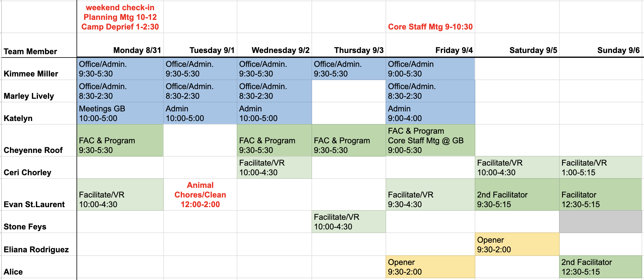Select Katelyn's Friday Admin 9:00-4:00 cell
The width and height of the screenshot is (644, 280).
430,114
